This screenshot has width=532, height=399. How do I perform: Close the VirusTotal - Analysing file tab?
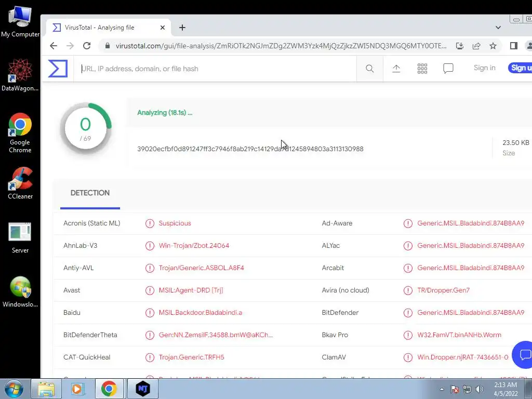(x=163, y=28)
